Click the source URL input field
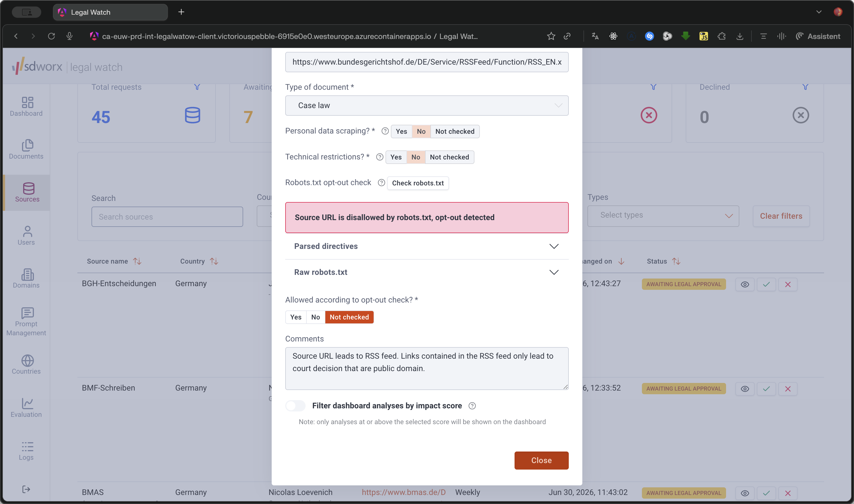The image size is (854, 504). point(426,62)
